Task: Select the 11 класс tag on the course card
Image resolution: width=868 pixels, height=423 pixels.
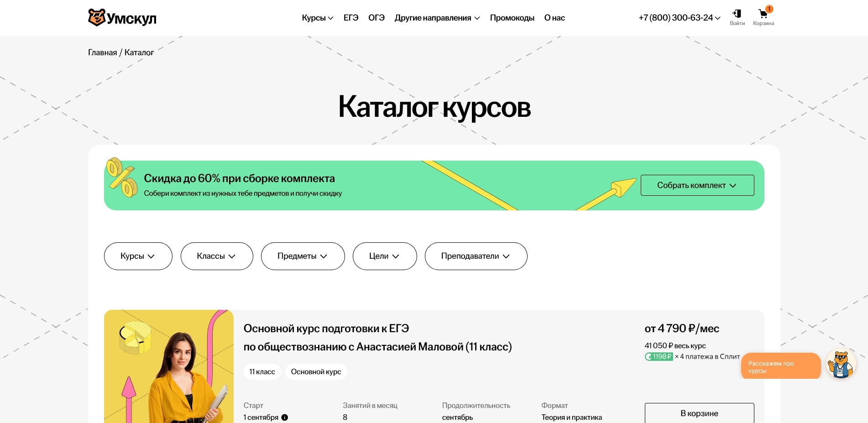Action: tap(262, 371)
